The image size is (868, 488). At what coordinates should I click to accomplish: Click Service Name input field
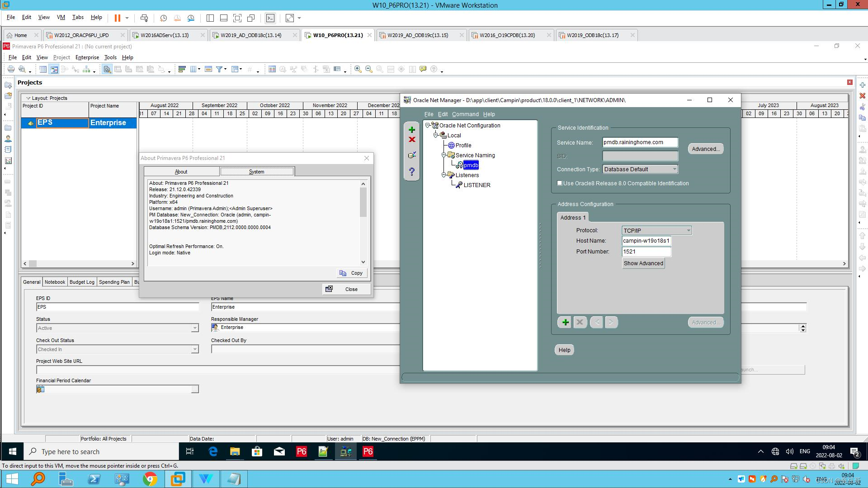click(x=640, y=142)
